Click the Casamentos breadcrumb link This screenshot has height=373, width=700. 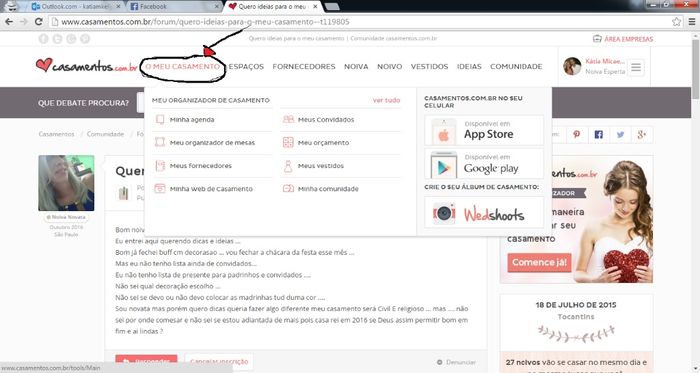(56, 134)
